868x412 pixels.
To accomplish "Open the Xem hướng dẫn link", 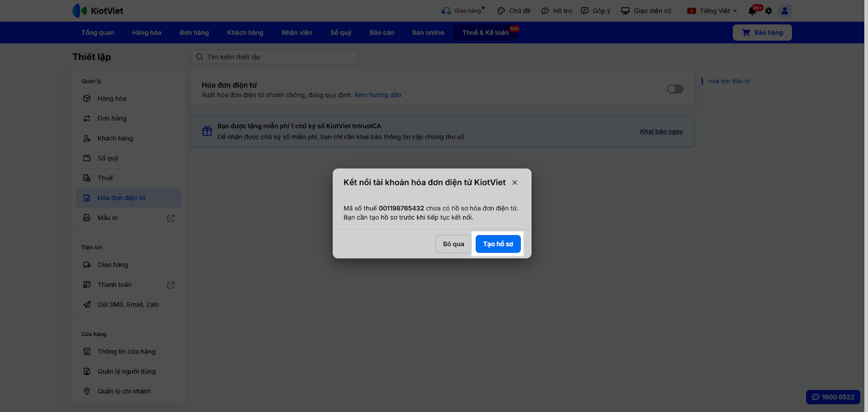I will click(x=378, y=95).
